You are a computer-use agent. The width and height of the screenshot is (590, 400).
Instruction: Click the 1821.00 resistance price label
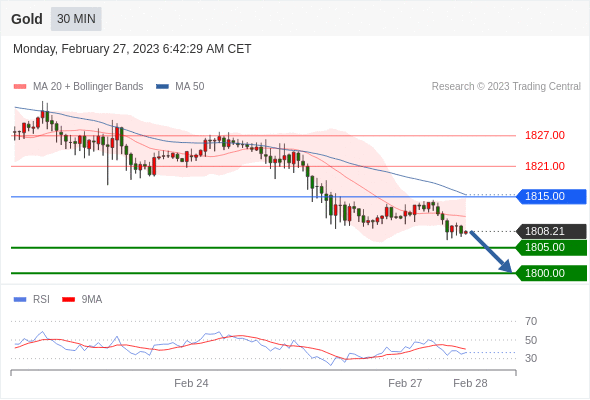(x=545, y=166)
